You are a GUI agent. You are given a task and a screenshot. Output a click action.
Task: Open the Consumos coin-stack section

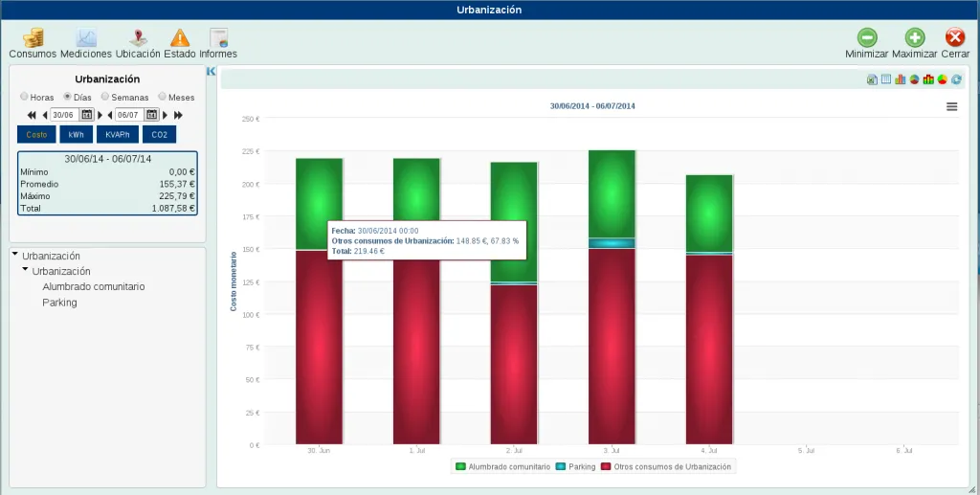point(33,43)
